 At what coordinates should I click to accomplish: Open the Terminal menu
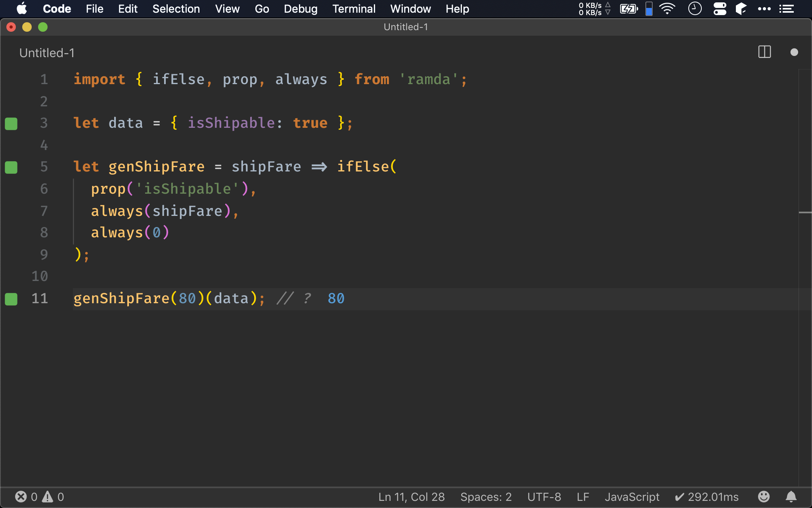(x=354, y=8)
